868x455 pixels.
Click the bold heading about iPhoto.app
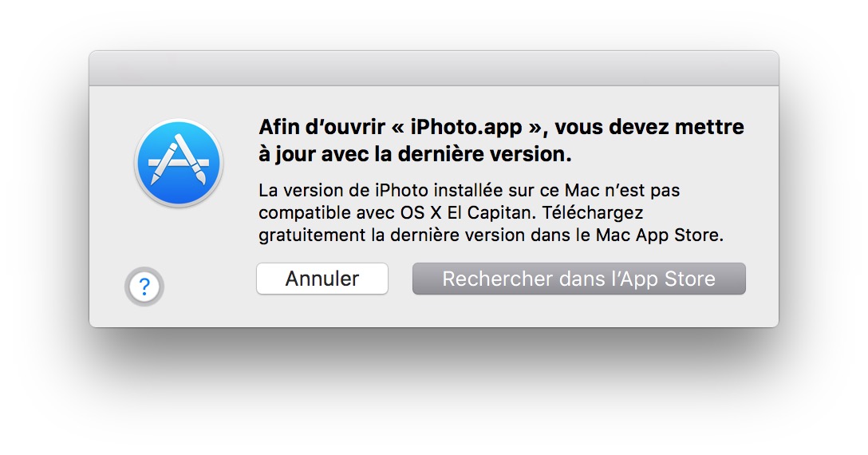tap(501, 140)
